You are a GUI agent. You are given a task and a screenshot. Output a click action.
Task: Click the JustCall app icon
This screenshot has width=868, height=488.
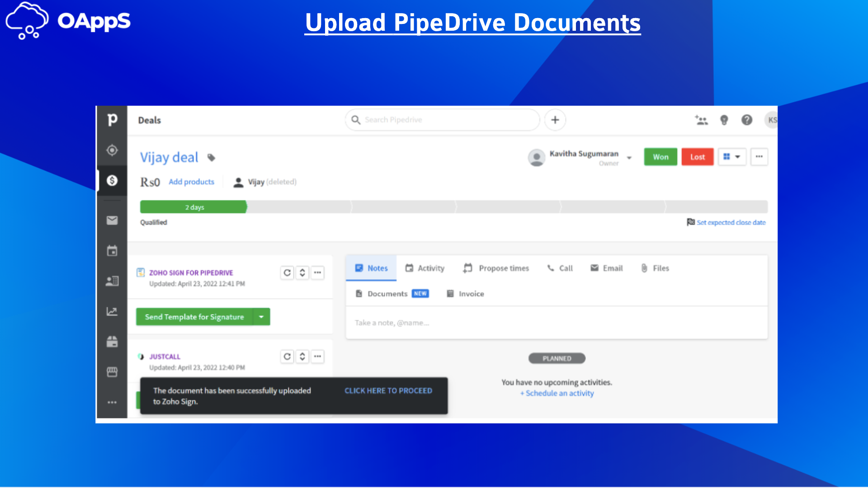pos(141,357)
